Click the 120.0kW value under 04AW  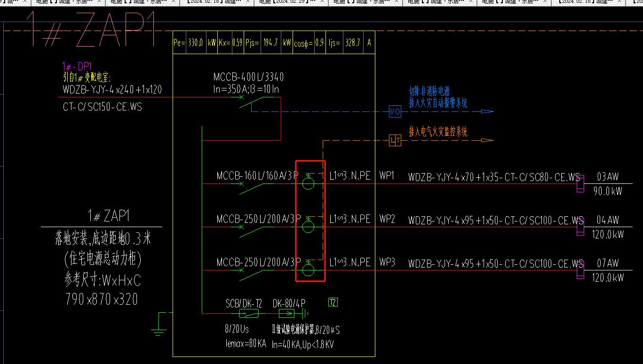click(608, 235)
